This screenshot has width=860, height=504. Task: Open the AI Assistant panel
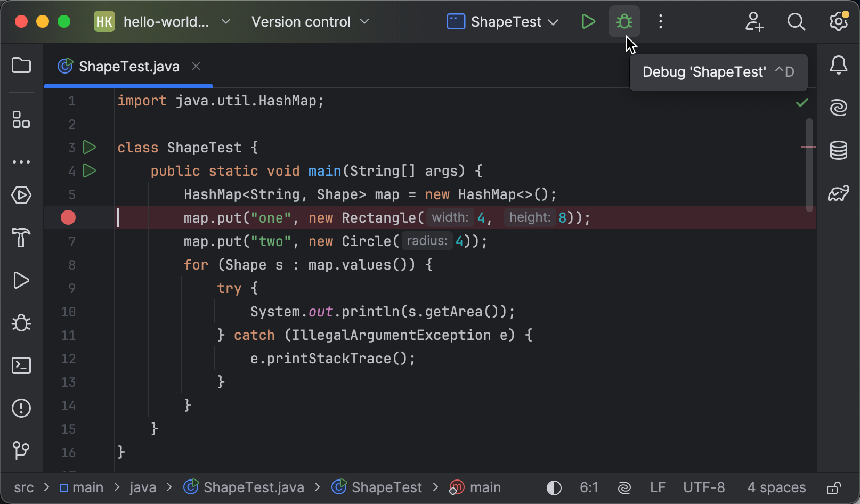838,107
